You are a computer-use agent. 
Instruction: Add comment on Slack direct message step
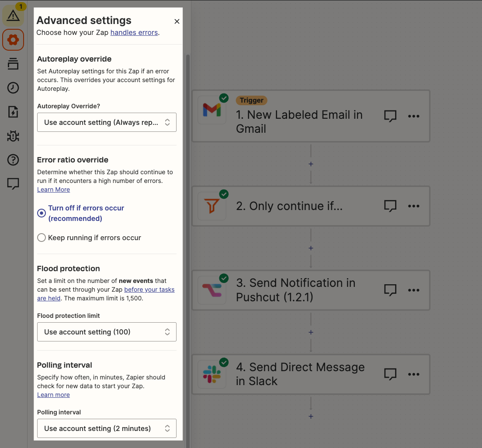pyautogui.click(x=390, y=374)
